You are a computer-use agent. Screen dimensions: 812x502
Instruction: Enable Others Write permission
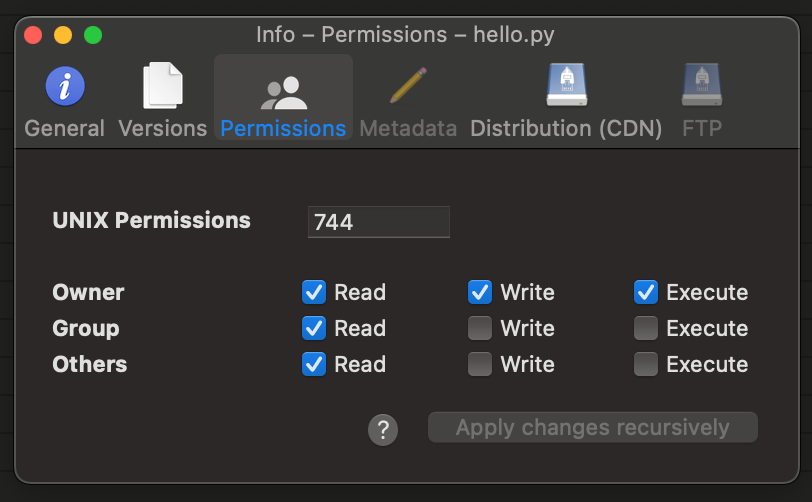(x=480, y=364)
